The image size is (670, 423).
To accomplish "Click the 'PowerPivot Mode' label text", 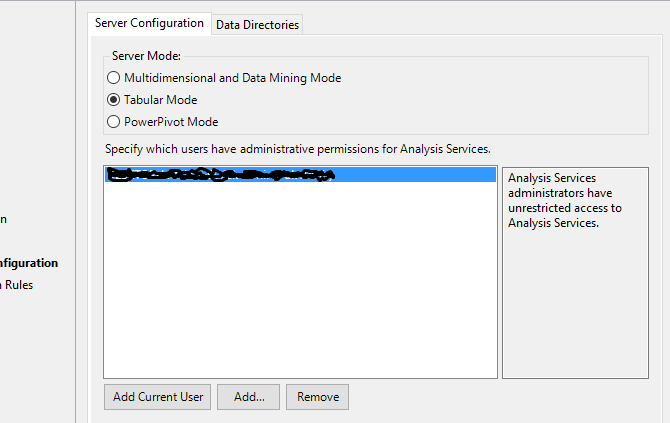I will [x=171, y=122].
